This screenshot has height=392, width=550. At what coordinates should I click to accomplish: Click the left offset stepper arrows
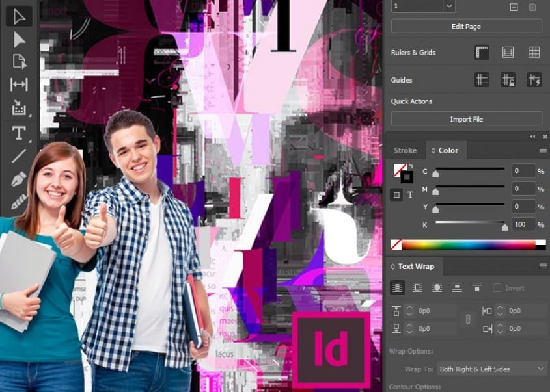[x=500, y=311]
